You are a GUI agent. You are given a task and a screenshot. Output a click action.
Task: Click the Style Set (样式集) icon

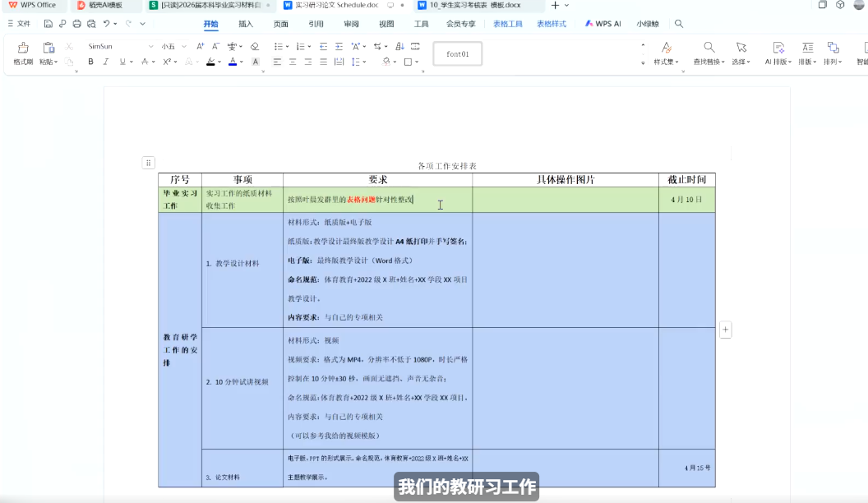coord(667,48)
